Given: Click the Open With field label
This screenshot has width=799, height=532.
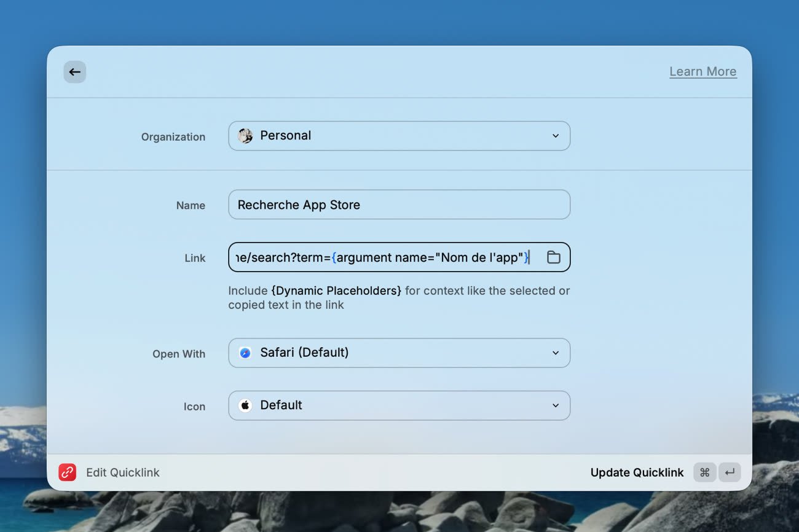Looking at the screenshot, I should point(178,354).
